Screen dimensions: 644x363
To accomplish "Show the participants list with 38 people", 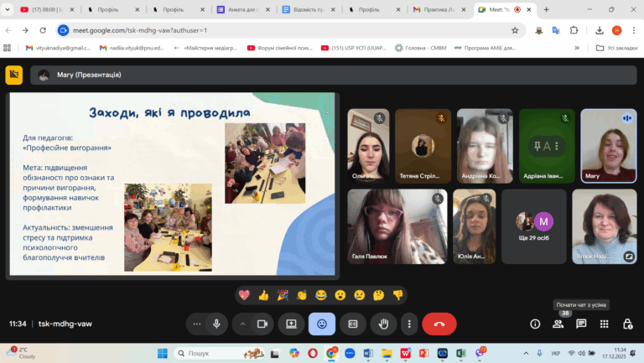I will pos(558,324).
